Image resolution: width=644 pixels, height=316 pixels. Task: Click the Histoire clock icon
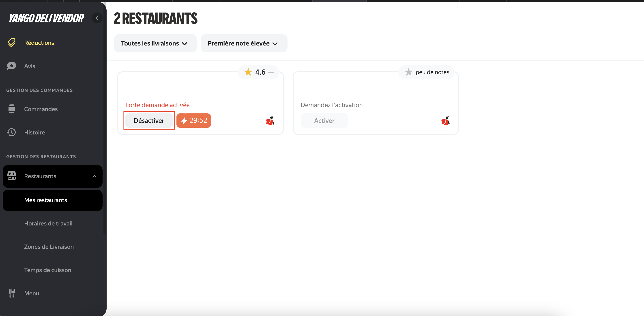click(11, 132)
